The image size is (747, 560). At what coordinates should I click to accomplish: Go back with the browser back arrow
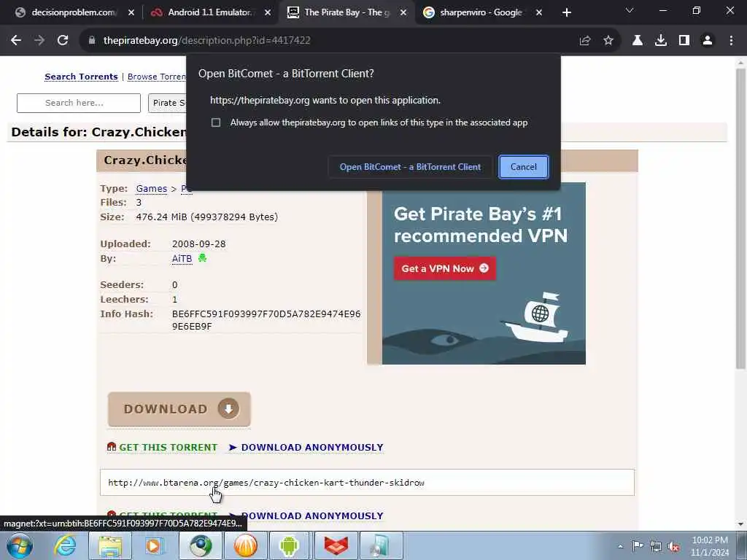tap(16, 41)
